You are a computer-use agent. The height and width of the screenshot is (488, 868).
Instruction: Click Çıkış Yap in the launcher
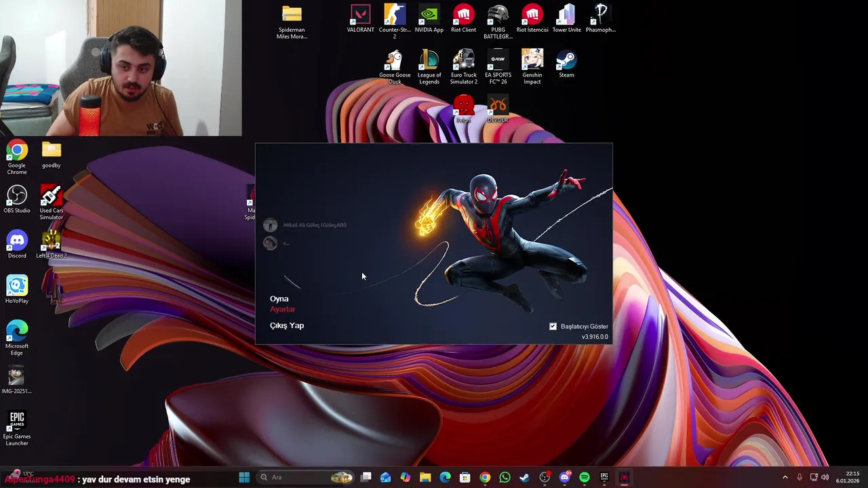click(286, 325)
